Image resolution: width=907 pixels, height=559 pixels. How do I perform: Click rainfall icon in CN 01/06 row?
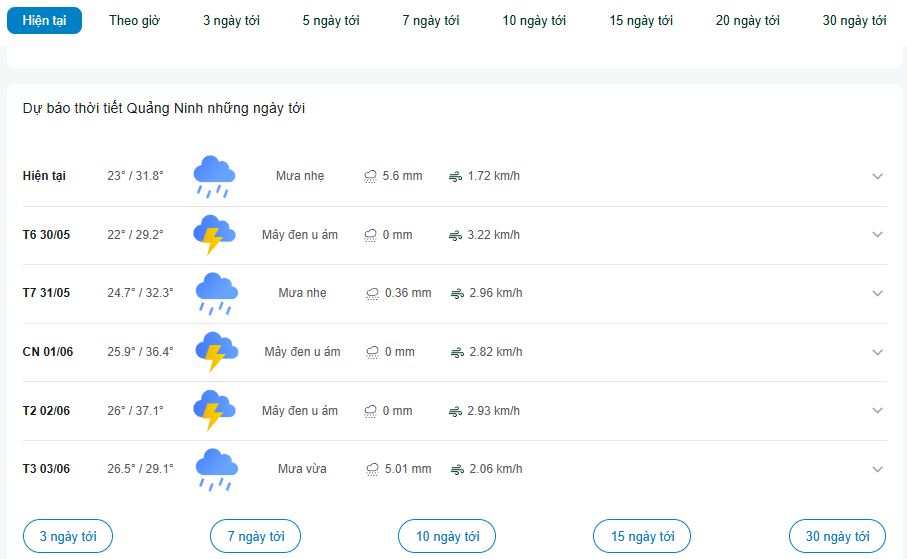click(x=373, y=352)
